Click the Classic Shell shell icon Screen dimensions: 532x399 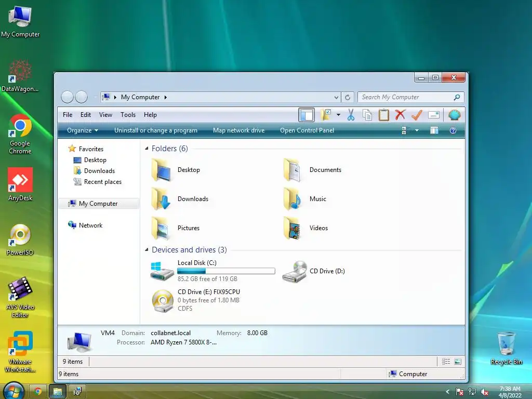pos(454,115)
